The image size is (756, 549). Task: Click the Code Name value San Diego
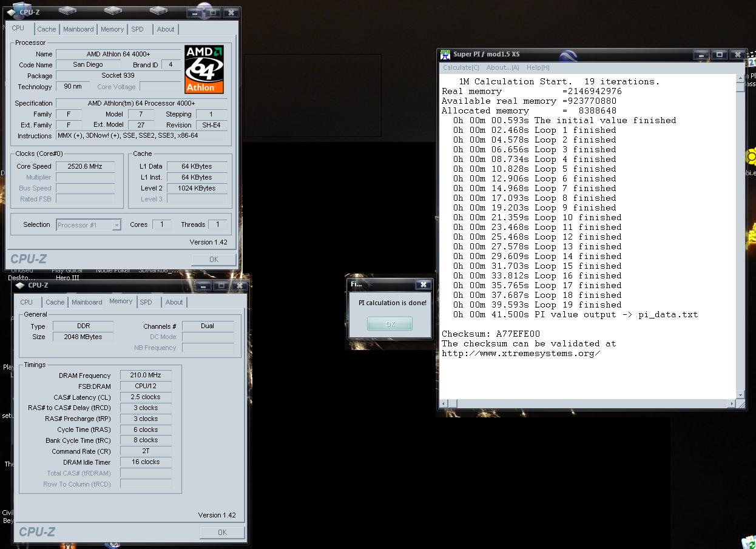tap(88, 65)
